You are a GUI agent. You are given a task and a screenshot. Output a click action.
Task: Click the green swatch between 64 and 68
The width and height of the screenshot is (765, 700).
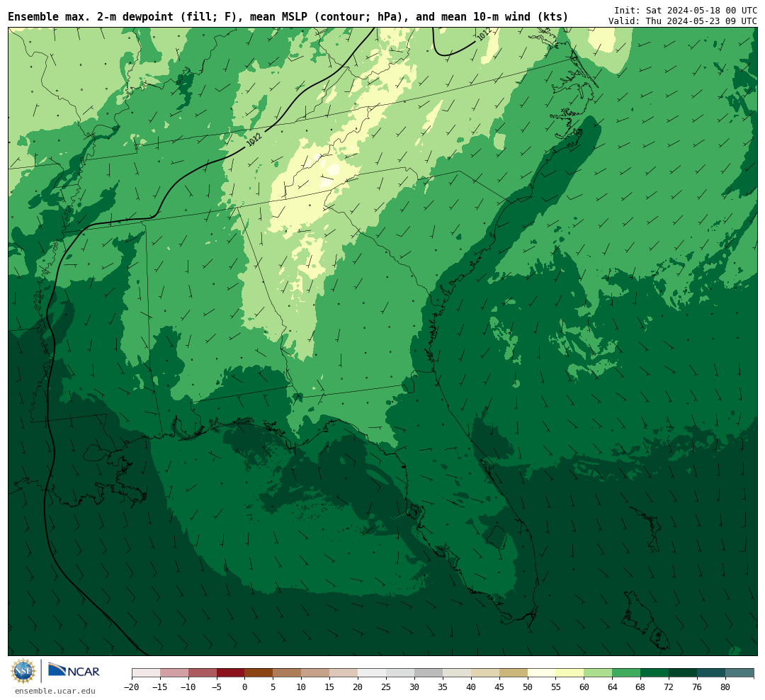627,673
